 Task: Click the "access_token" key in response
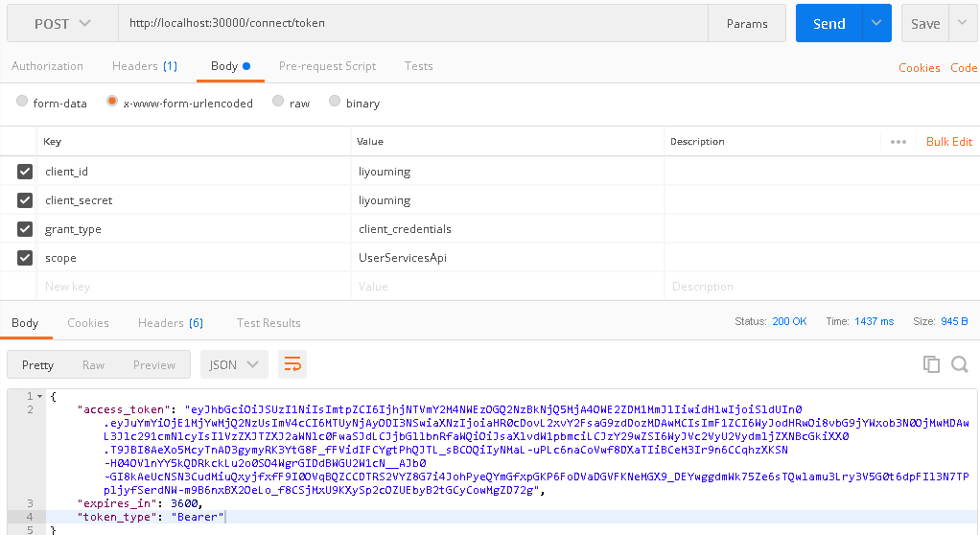coord(124,409)
